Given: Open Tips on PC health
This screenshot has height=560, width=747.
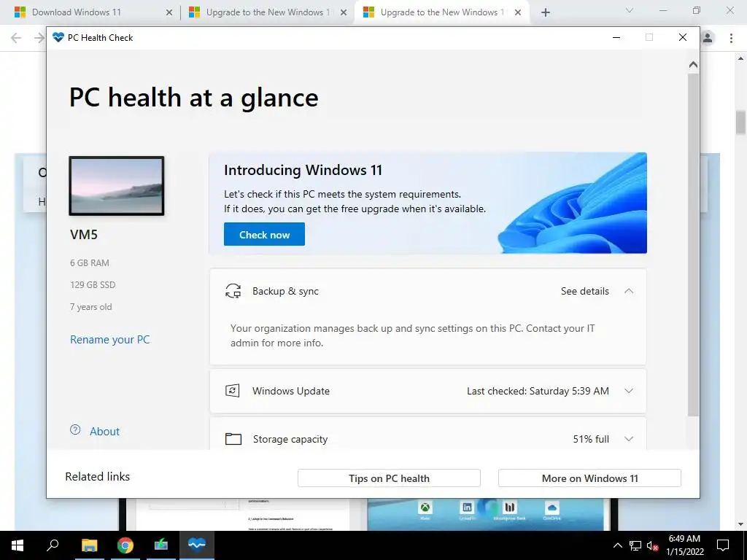Looking at the screenshot, I should tap(389, 478).
